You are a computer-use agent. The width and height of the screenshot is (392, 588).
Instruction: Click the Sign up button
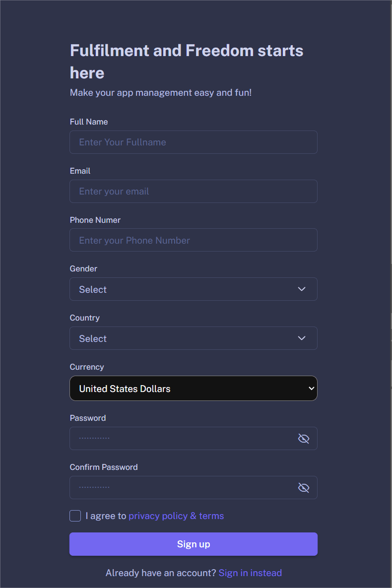click(193, 544)
